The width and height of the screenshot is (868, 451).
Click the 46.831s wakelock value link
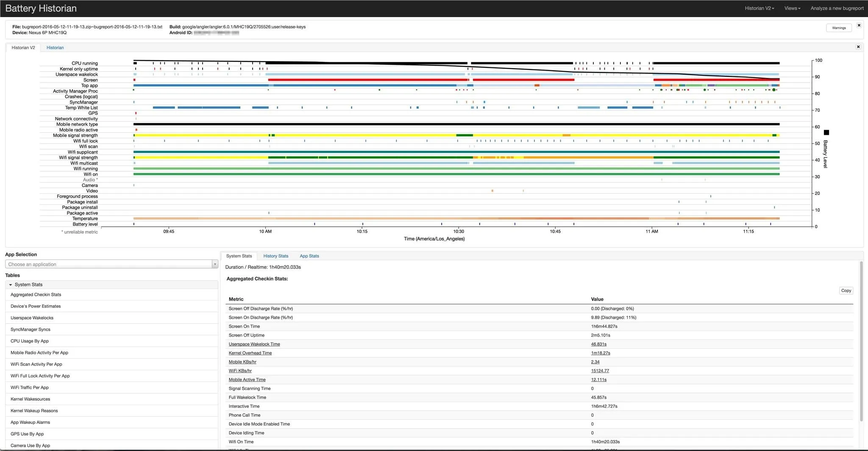[x=599, y=344]
